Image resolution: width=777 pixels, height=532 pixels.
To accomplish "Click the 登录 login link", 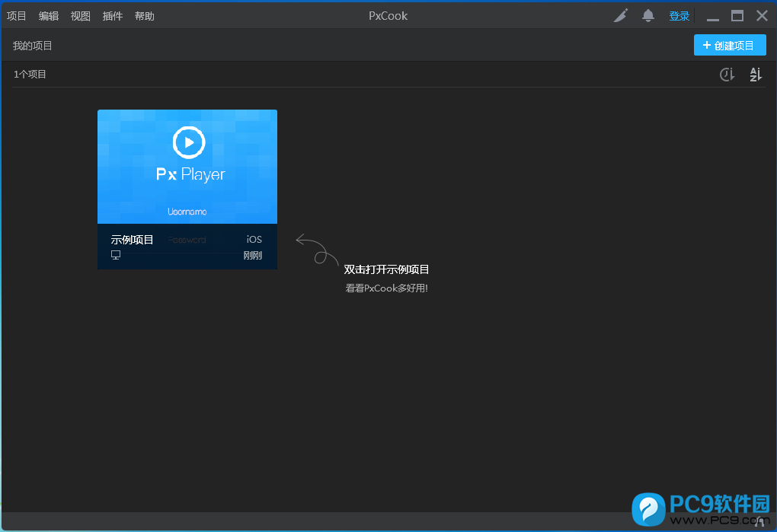I will 679,16.
